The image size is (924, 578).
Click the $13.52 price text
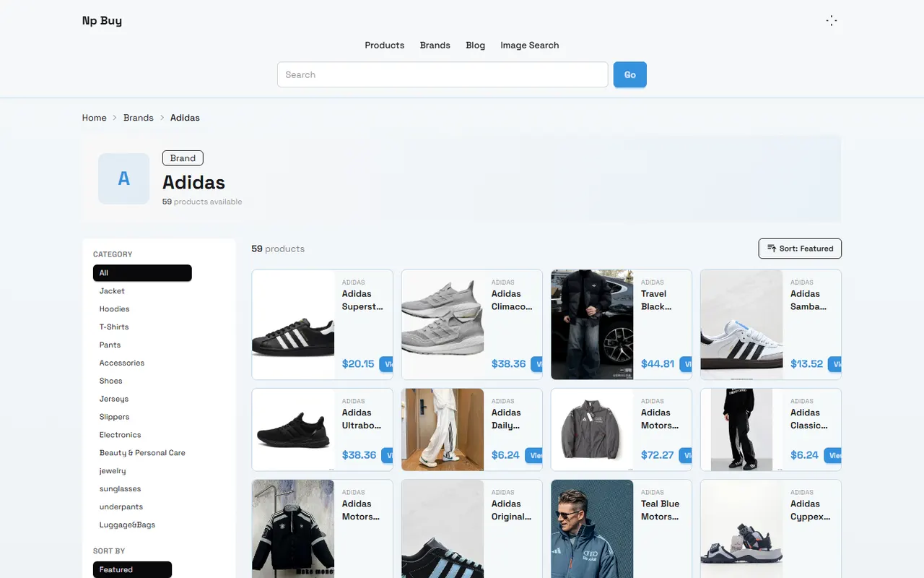(806, 364)
